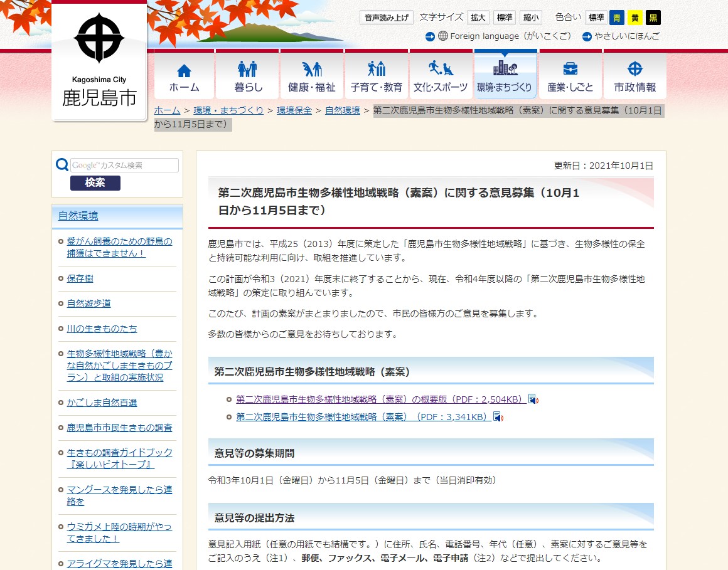Click the magnifying glass search icon
The height and width of the screenshot is (570, 728).
tap(62, 165)
